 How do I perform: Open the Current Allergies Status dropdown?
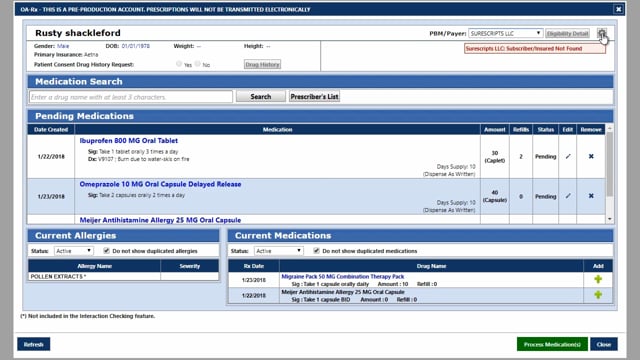[x=73, y=251]
